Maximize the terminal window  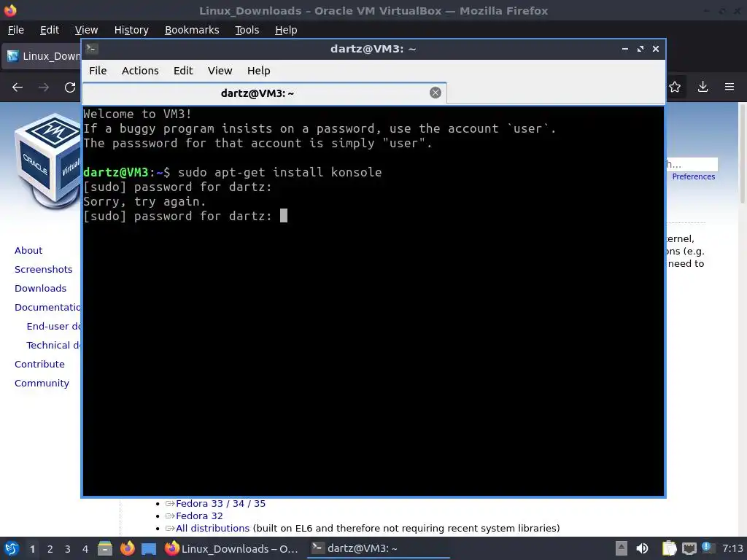pyautogui.click(x=640, y=49)
